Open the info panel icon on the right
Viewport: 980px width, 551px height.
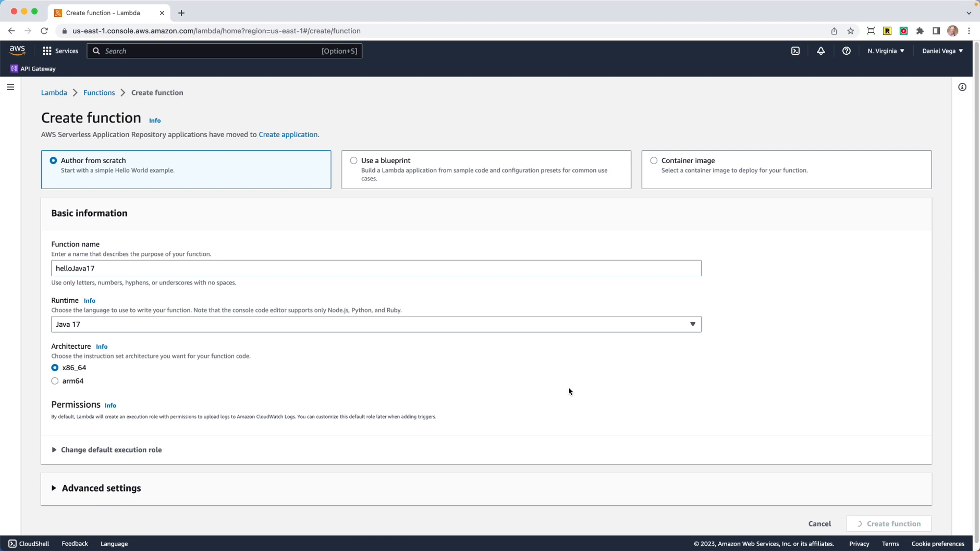click(x=962, y=87)
